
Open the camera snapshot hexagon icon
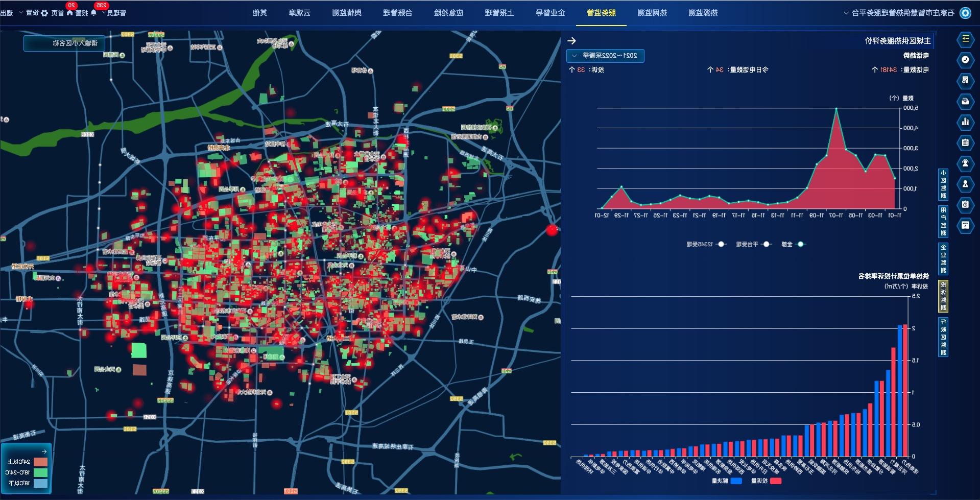point(965,204)
